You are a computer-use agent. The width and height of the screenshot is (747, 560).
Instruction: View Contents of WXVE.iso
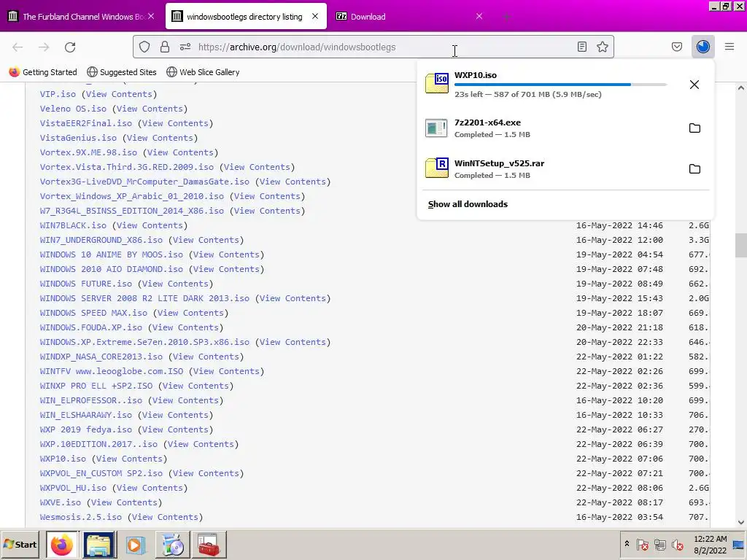pos(124,502)
